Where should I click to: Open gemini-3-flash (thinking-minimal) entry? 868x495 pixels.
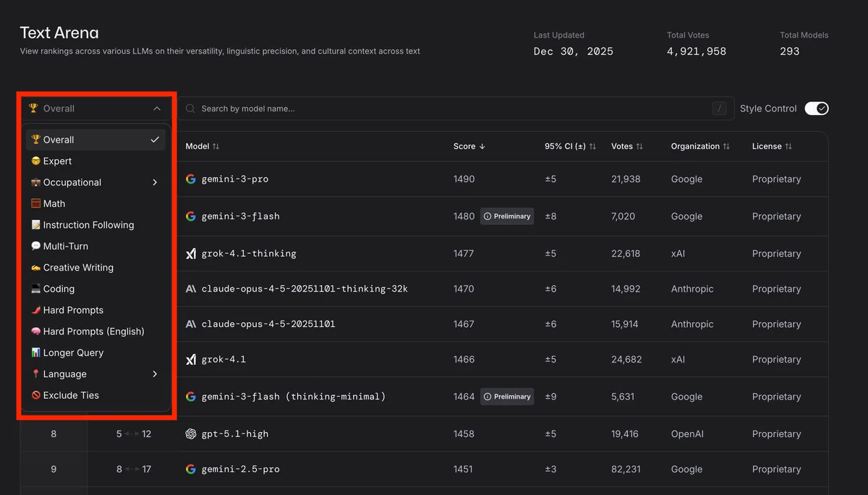[294, 397]
